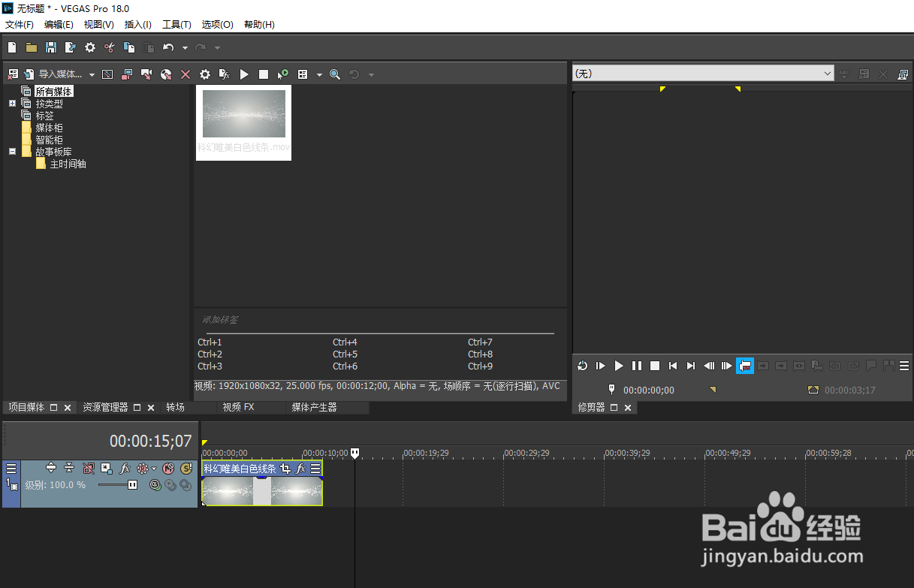Copy using the main toolbar copy icon

[129, 47]
